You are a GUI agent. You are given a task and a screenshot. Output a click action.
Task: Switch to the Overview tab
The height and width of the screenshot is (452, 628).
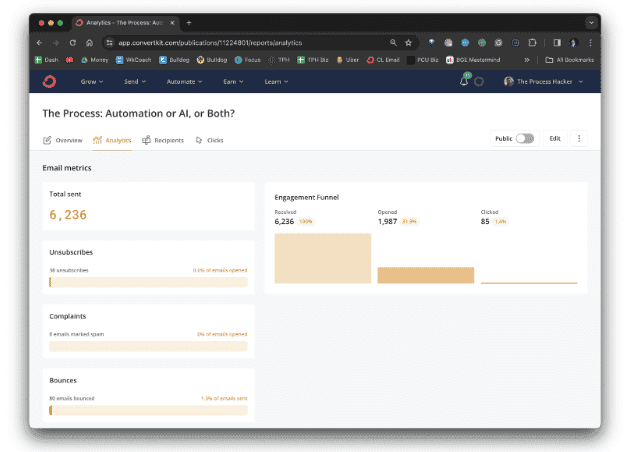click(x=63, y=140)
